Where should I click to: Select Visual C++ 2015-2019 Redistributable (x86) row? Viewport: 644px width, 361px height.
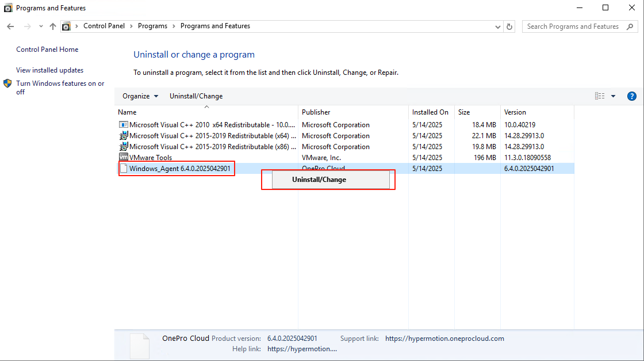click(344, 147)
